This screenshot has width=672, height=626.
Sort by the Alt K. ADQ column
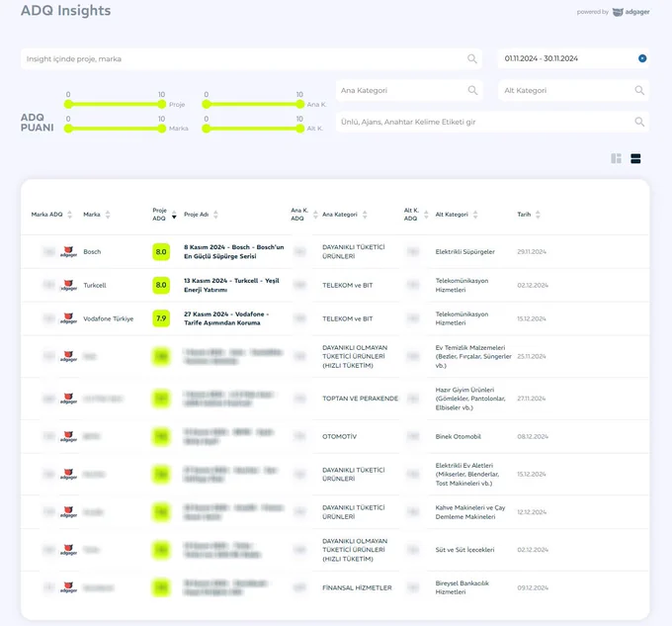(x=426, y=215)
